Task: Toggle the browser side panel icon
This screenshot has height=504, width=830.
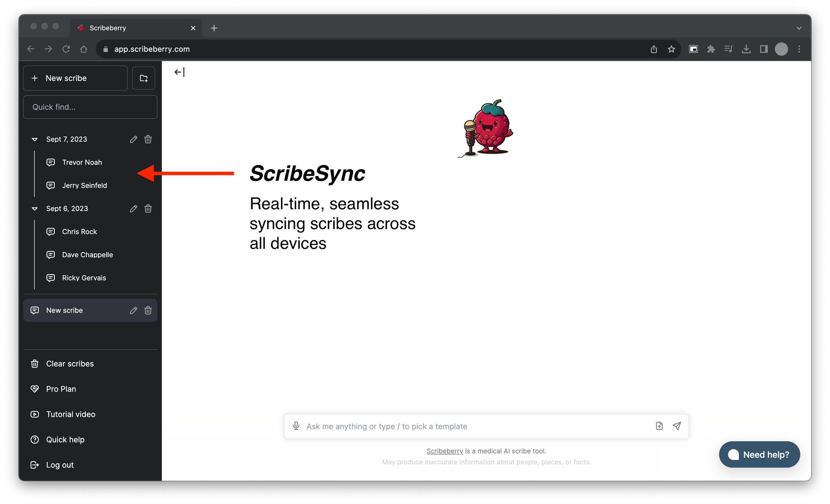Action: [x=764, y=49]
